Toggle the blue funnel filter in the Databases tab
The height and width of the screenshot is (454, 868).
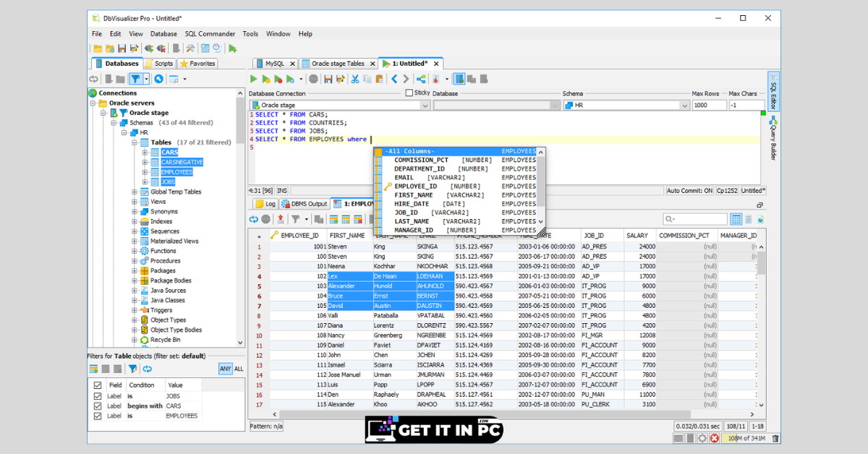135,79
